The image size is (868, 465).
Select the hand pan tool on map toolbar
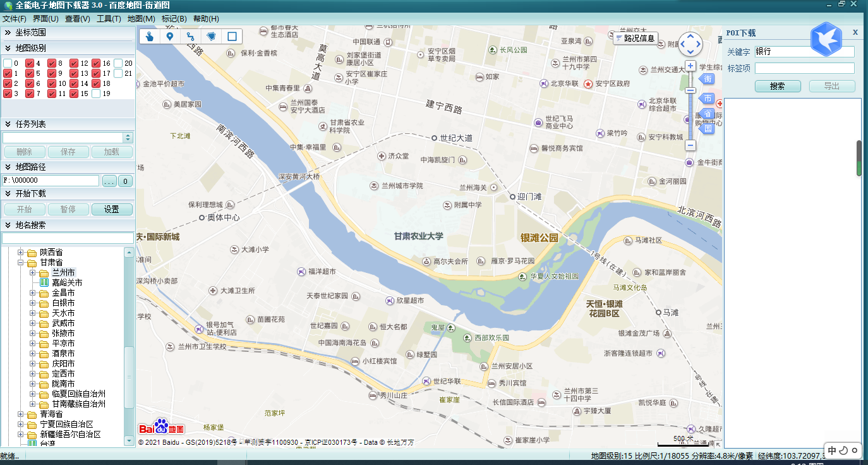tap(150, 36)
